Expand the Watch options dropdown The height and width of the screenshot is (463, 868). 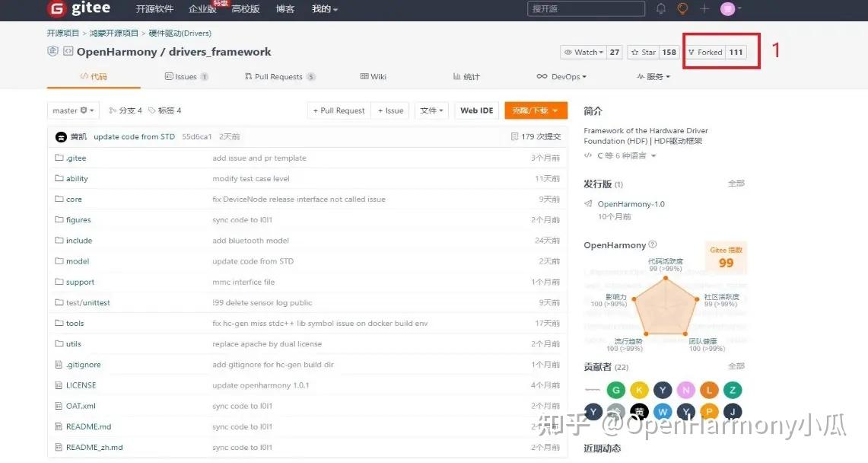pos(602,52)
